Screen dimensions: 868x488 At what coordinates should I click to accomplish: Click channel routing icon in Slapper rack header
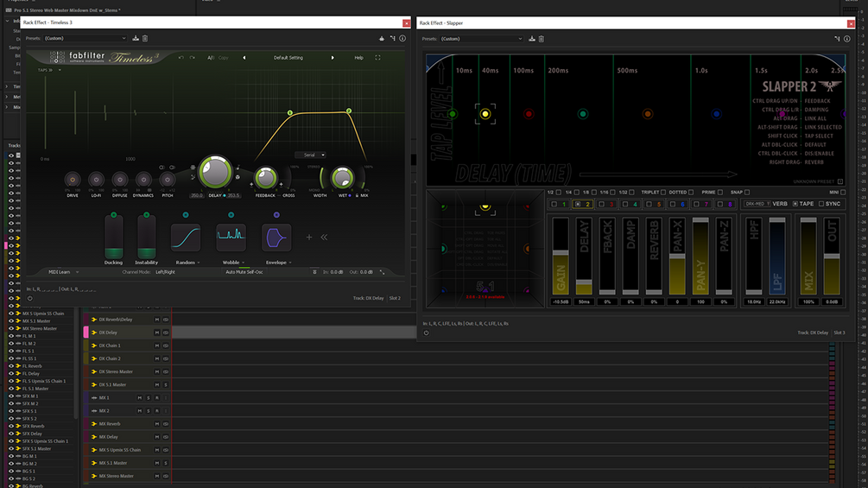[837, 39]
